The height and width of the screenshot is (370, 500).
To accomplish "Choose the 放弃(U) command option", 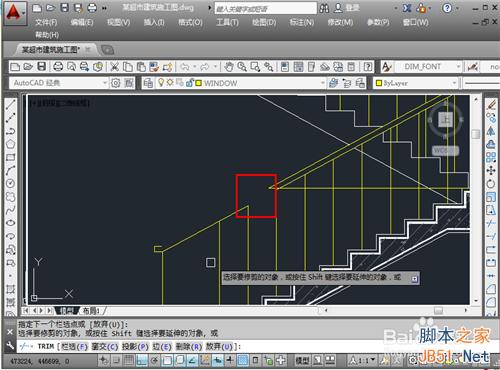I will [x=219, y=347].
